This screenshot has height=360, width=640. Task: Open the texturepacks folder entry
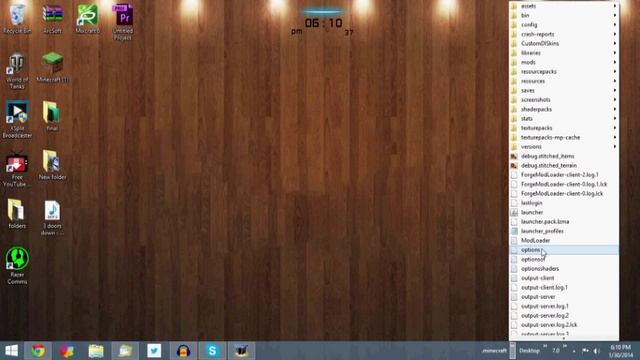tap(564, 128)
